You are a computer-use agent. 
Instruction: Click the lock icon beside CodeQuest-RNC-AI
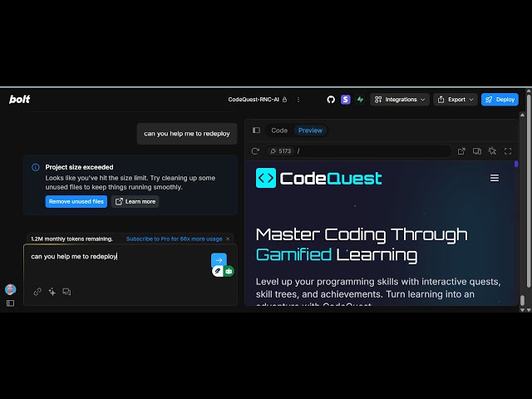pos(284,100)
